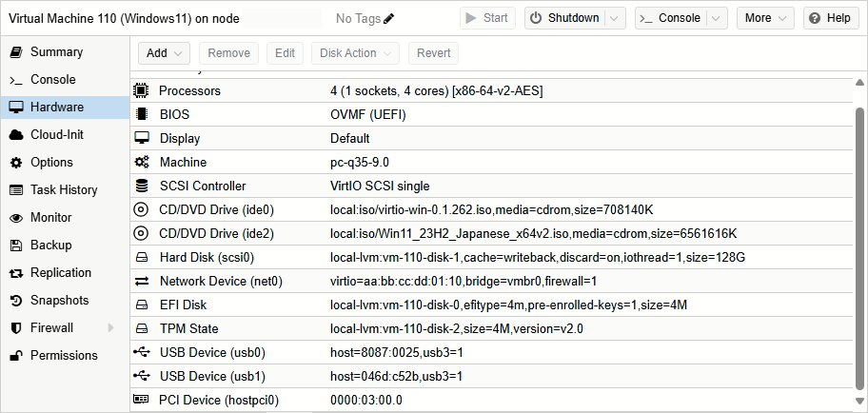Click the Permissions unlock icon in sidebar

(x=16, y=355)
